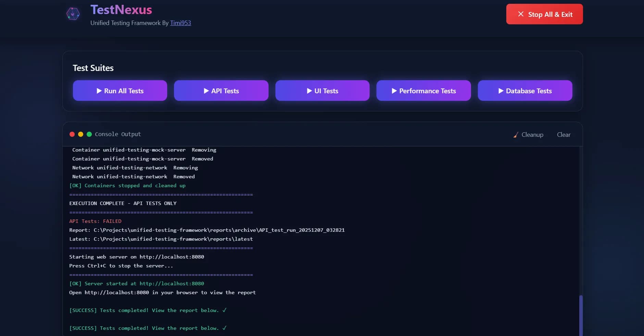Hit the X icon on Stop All & Exit
This screenshot has width=644, height=336.
(521, 14)
